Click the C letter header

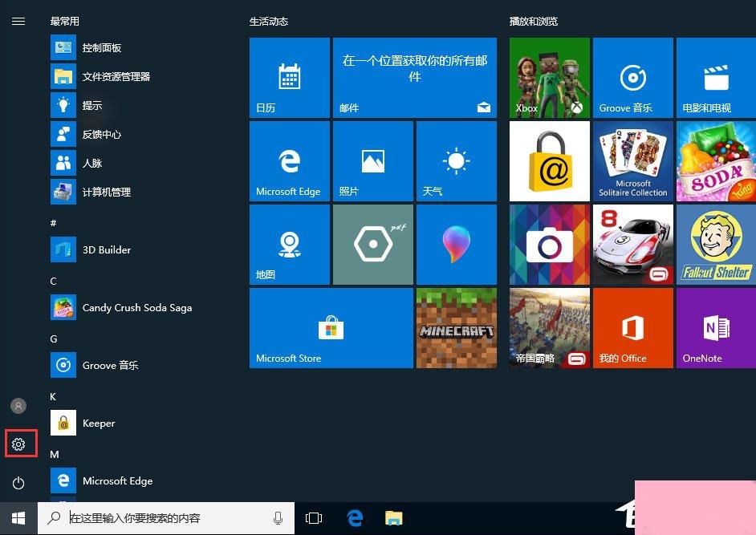click(54, 281)
